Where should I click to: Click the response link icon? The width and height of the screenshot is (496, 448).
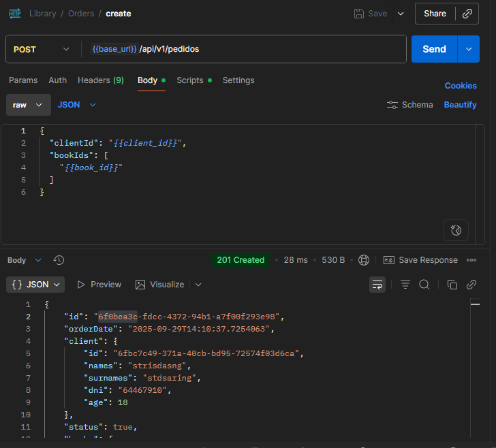(x=471, y=285)
